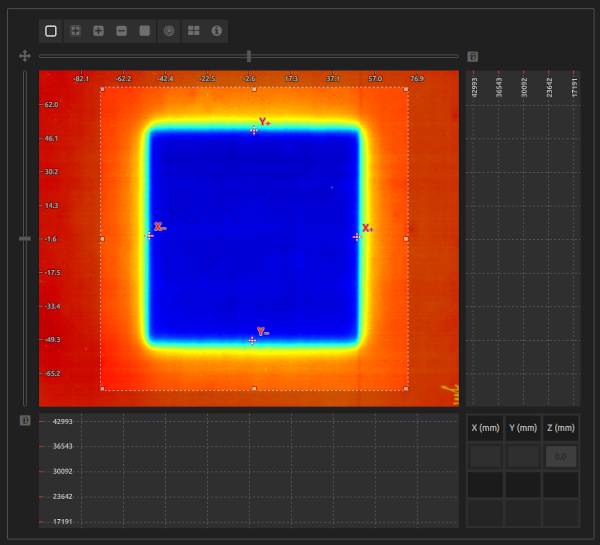Viewport: 600px width, 545px height.
Task: Click the zoom-to-fit box icon
Action: 75,31
